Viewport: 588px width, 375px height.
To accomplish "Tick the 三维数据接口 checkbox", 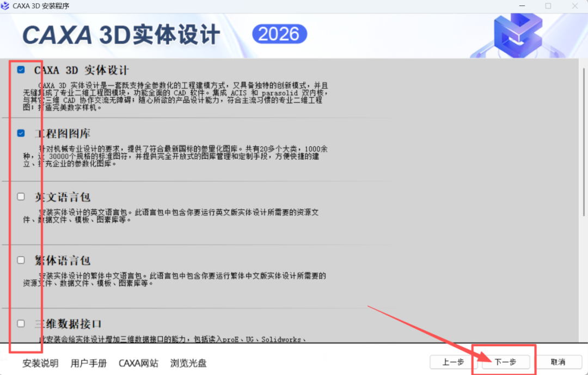I will click(21, 323).
